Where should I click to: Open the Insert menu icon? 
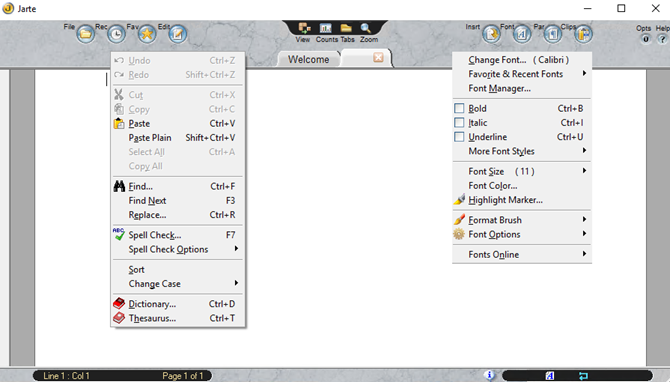(x=491, y=34)
